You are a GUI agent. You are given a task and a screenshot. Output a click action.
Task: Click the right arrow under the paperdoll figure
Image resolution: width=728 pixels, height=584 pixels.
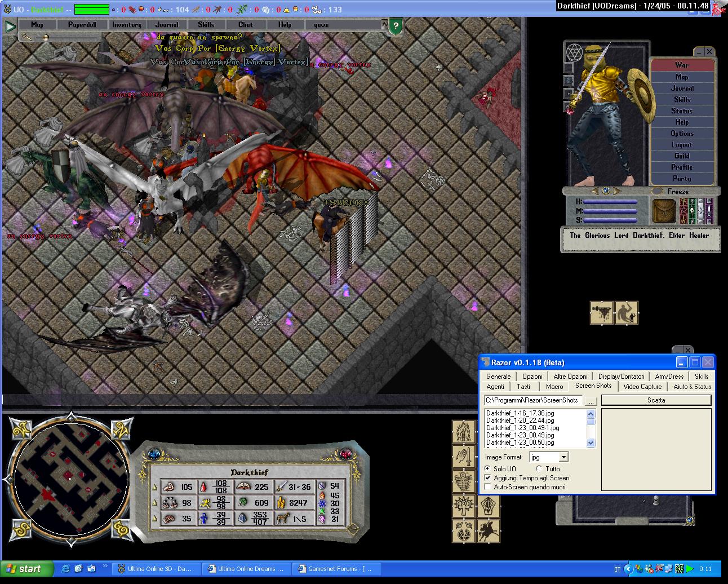[x=618, y=191]
